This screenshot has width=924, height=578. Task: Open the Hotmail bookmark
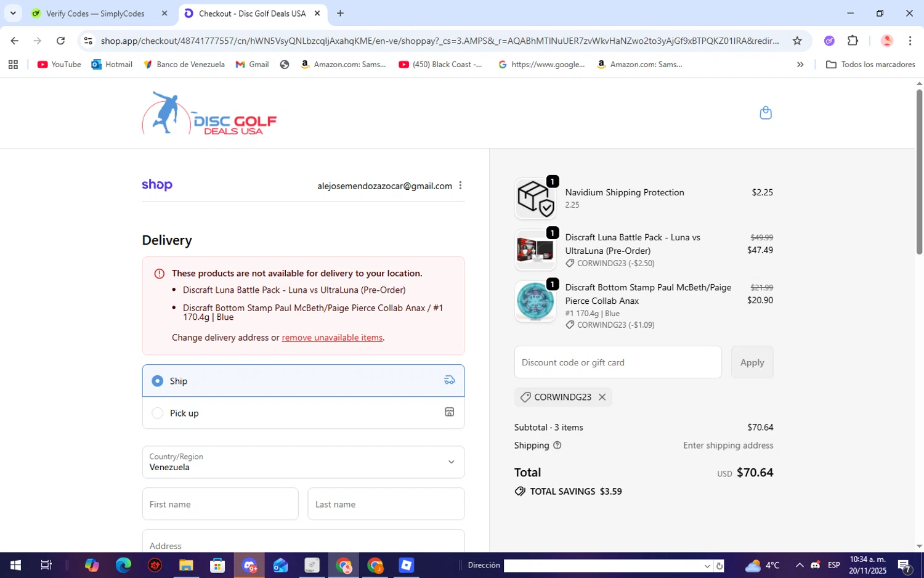point(112,64)
